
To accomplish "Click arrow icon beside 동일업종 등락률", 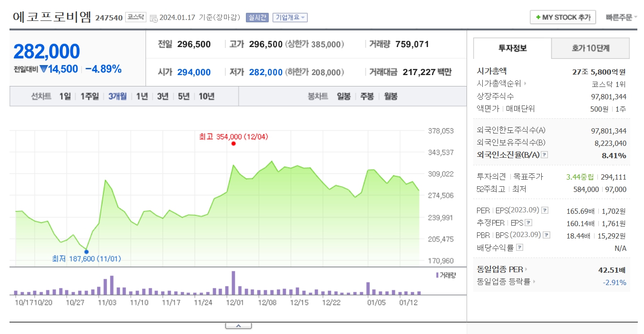I will point(535,282).
